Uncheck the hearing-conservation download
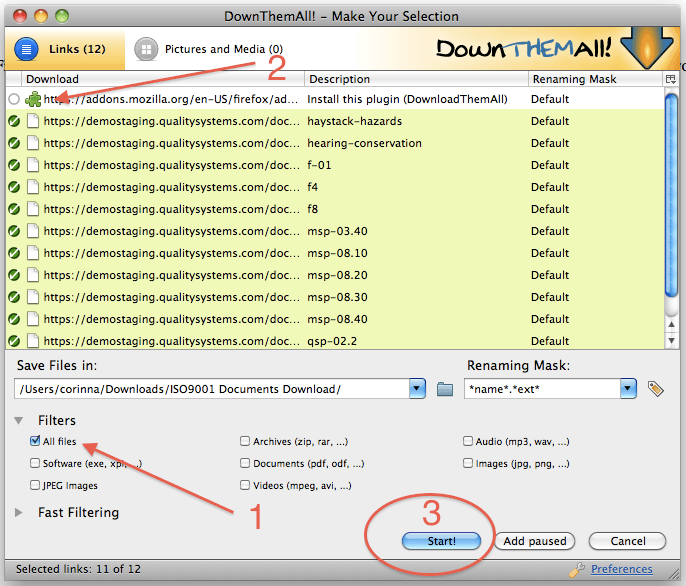The width and height of the screenshot is (686, 586). (x=14, y=143)
